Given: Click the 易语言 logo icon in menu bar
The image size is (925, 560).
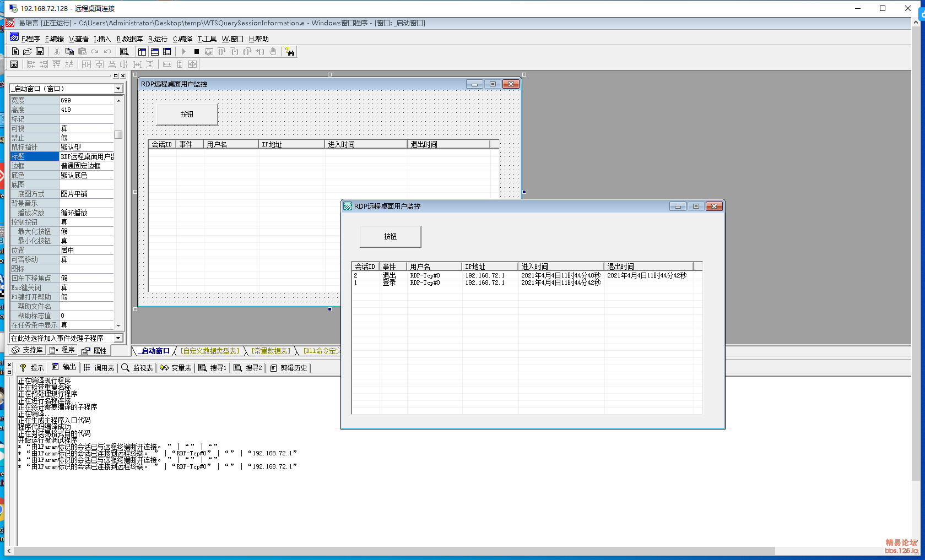Looking at the screenshot, I should (x=14, y=37).
